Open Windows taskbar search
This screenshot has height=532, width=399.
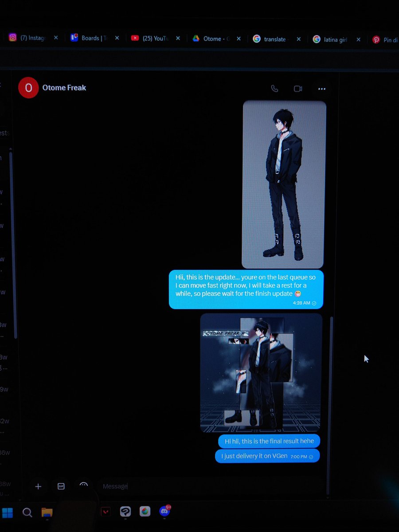[x=27, y=513]
